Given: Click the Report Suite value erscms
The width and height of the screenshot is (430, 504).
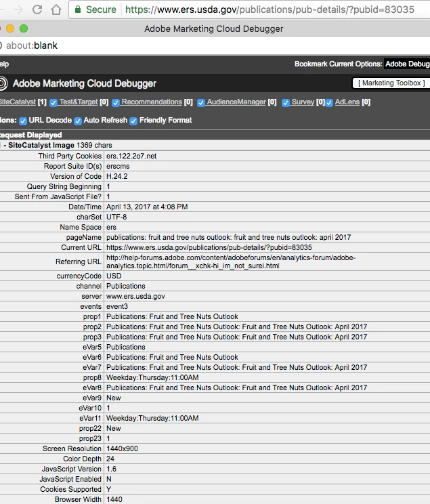Looking at the screenshot, I should pos(118,166).
